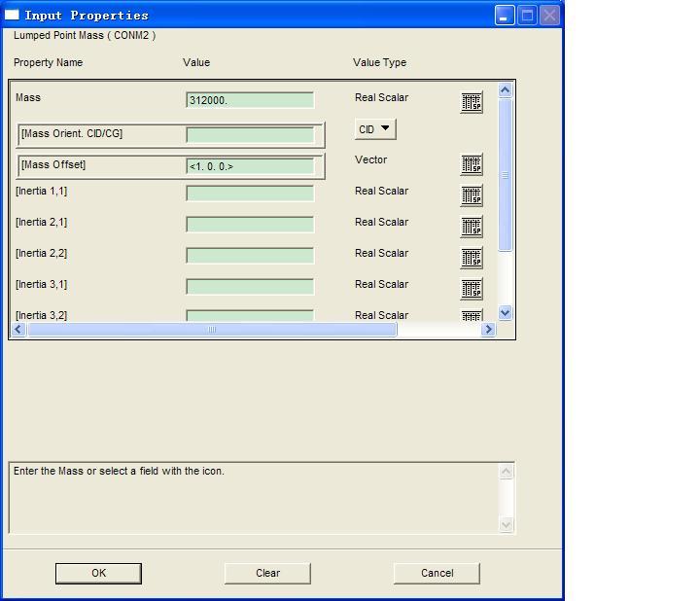Click the property list vertical scrollbar thumb
Screen dimensions: 700x601
505,175
